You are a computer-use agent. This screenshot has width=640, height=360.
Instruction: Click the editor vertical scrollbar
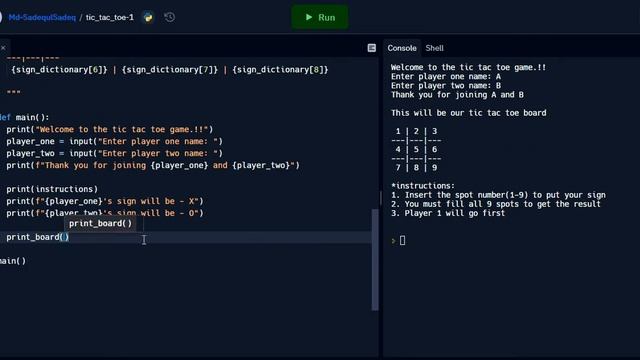click(x=375, y=260)
